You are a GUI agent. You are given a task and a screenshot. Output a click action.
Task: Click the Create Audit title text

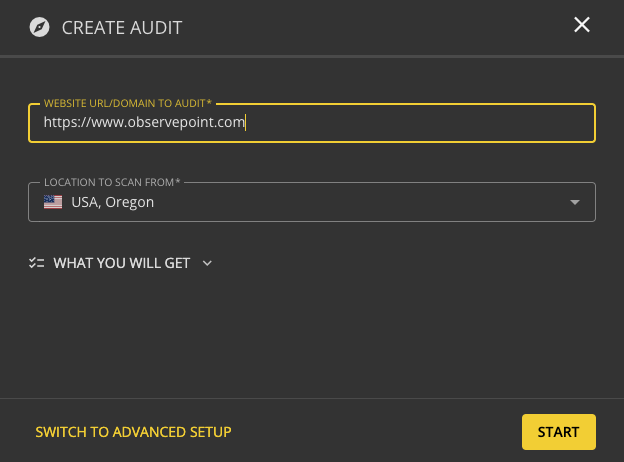122,28
